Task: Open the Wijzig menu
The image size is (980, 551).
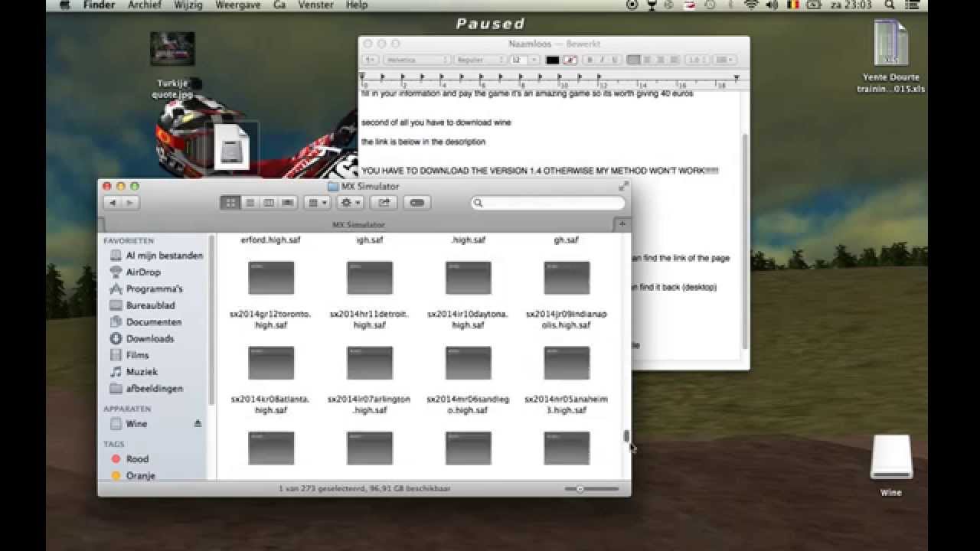Action: pos(187,5)
